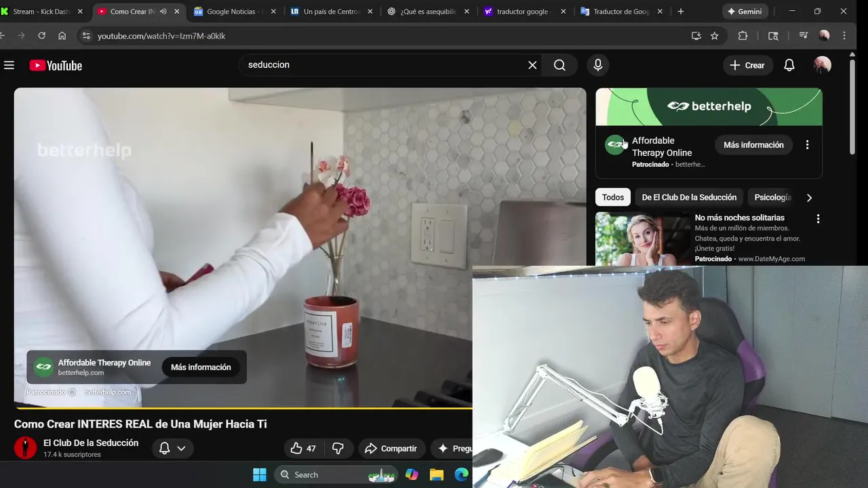Click the install/cast icon in address bar
The image size is (868, 488).
[x=696, y=36]
